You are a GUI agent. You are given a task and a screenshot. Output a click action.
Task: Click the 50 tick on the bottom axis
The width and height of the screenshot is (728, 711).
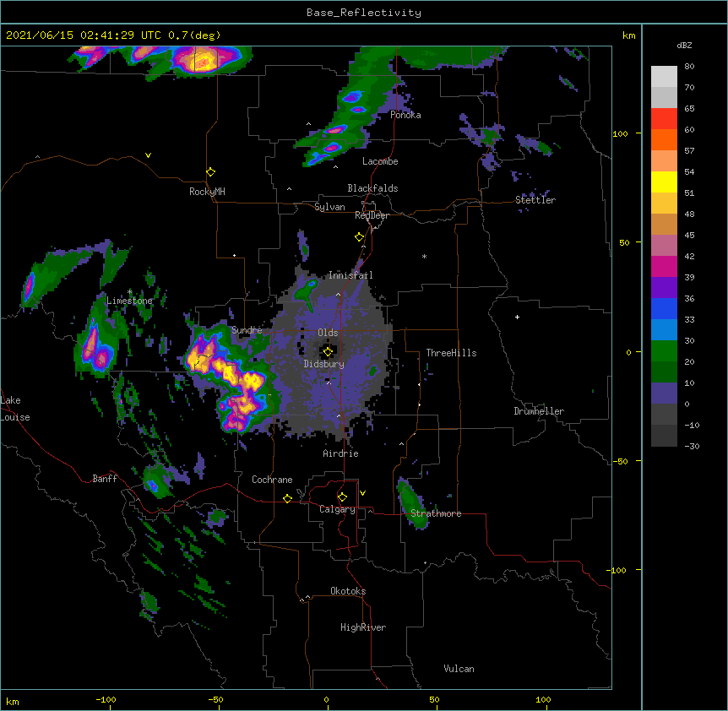(434, 699)
